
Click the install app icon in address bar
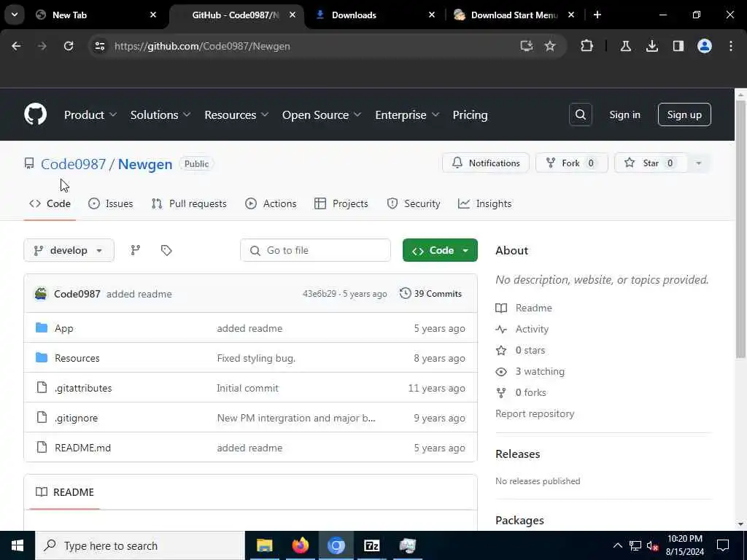(x=526, y=46)
